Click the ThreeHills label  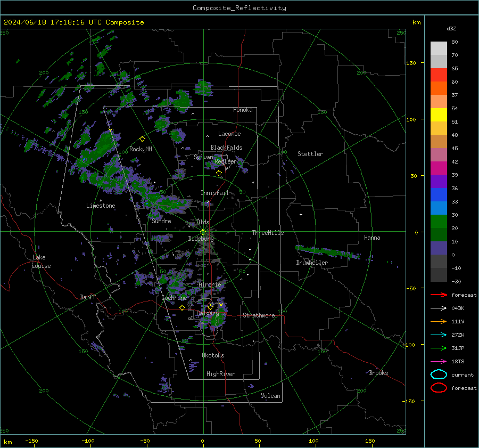(268, 233)
